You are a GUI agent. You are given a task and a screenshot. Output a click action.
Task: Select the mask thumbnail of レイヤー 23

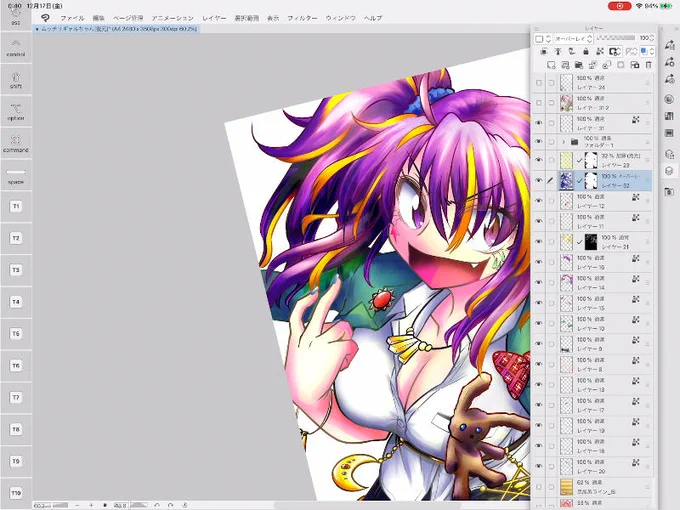point(591,160)
